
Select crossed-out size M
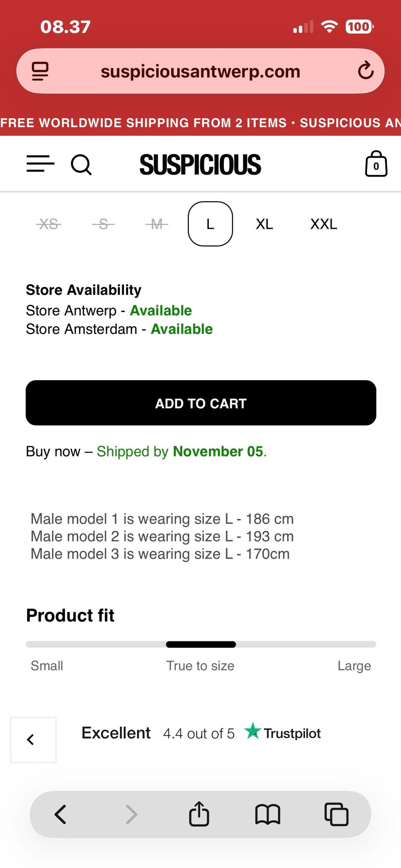pos(157,224)
